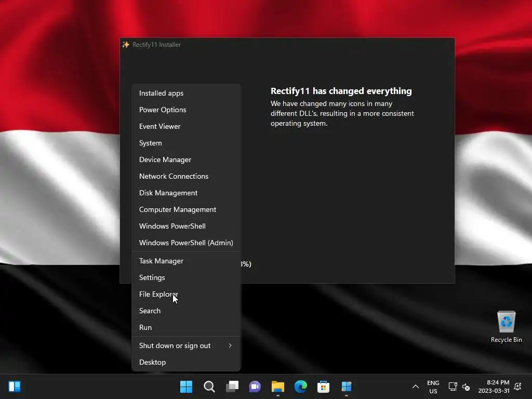Image resolution: width=532 pixels, height=399 pixels.
Task: Switch to Rectify11 installer taskbar icon
Action: coord(347,387)
